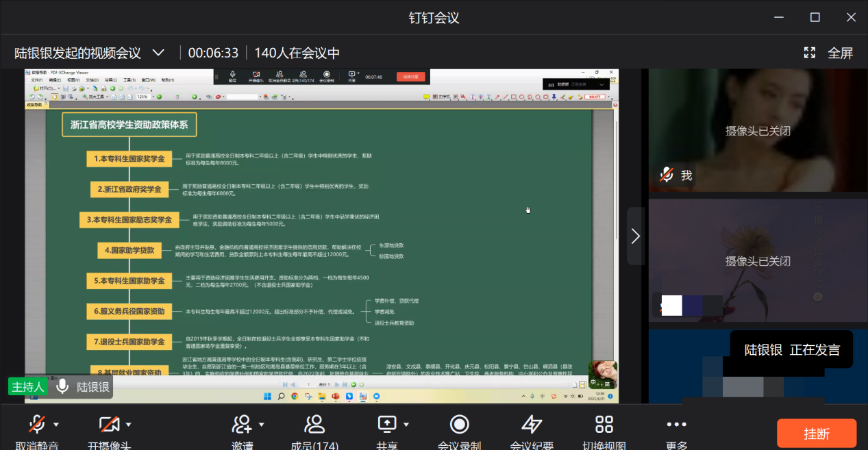The image size is (868, 450).
Task: Unmute the microphone via 取消静音
Action: pos(36,425)
